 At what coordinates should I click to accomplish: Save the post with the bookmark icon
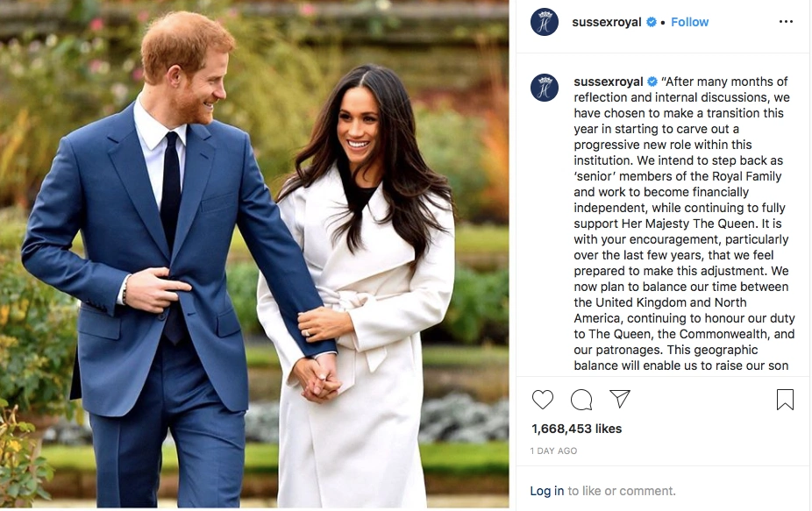785,400
